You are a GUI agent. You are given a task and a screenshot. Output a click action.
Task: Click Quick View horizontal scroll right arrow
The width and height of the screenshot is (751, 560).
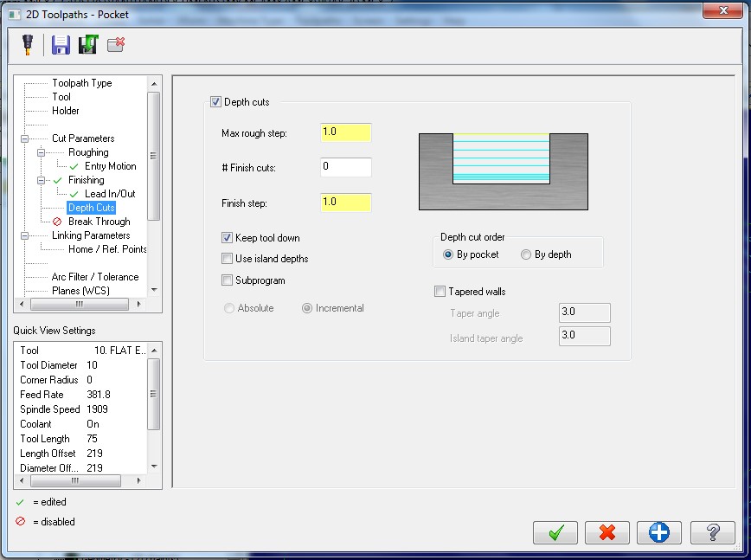point(139,480)
